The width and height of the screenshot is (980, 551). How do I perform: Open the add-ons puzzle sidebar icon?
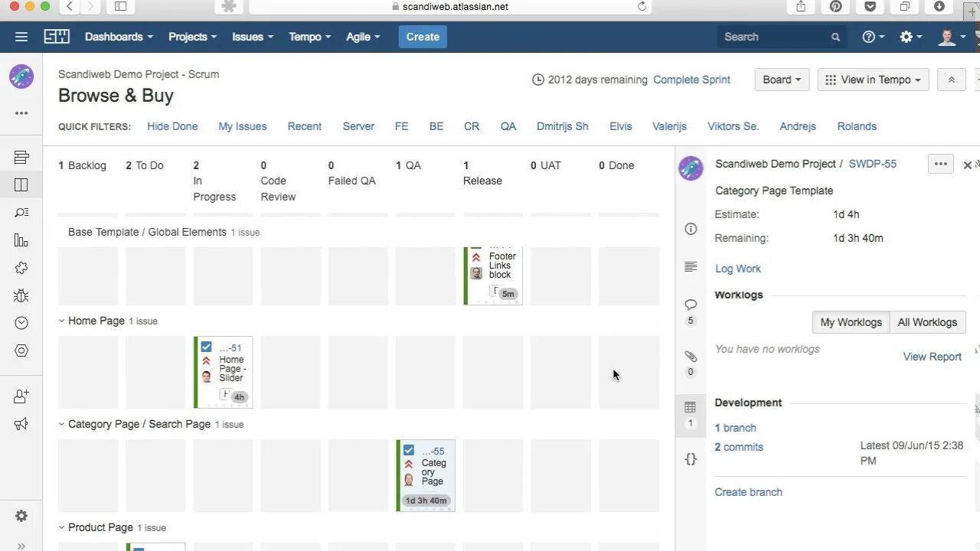21,268
